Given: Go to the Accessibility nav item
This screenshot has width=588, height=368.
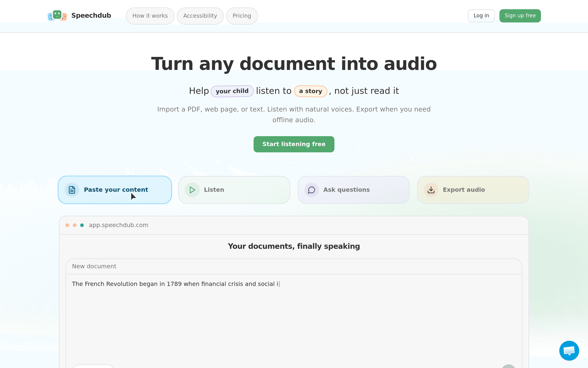Looking at the screenshot, I should [x=200, y=16].
